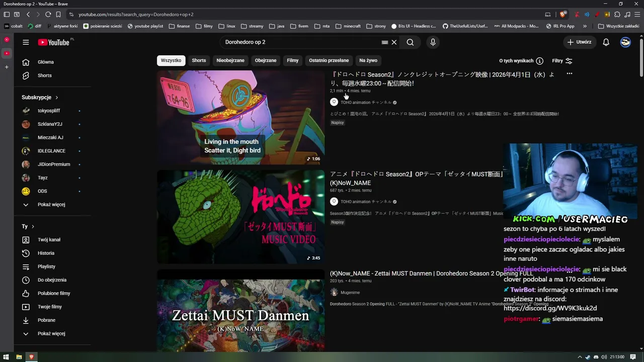Viewport: 644px width, 362px height.
Task: Open three-dot menu for first video result
Action: (x=569, y=74)
